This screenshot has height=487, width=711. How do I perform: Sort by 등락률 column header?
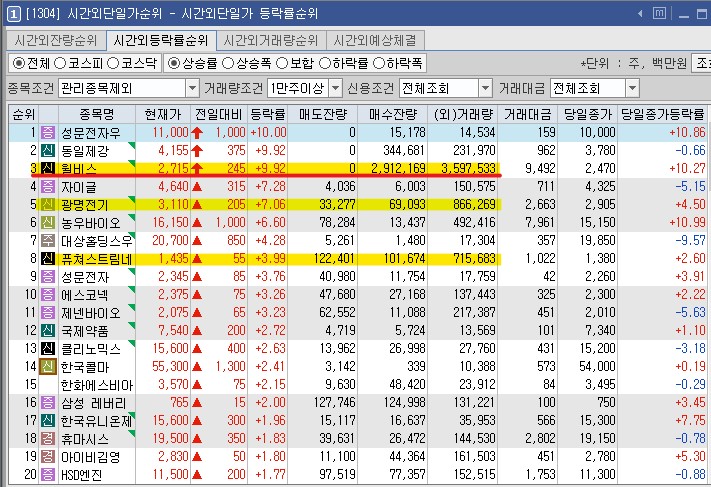[x=268, y=114]
